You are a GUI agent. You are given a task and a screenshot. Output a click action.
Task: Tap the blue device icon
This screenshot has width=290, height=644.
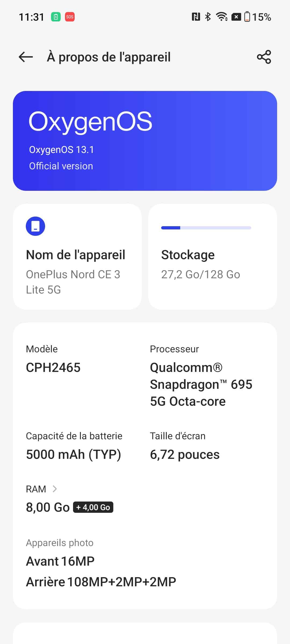[35, 226]
